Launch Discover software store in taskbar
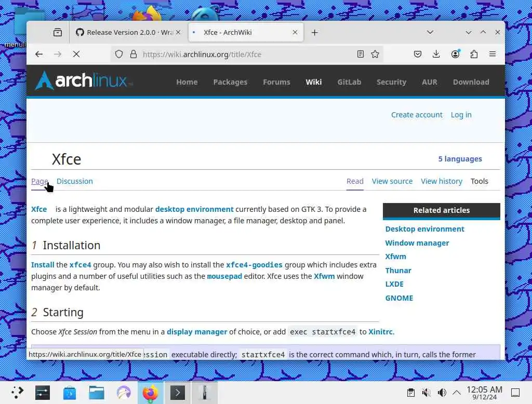Screen dimensions: 532x404 [x=70, y=393]
